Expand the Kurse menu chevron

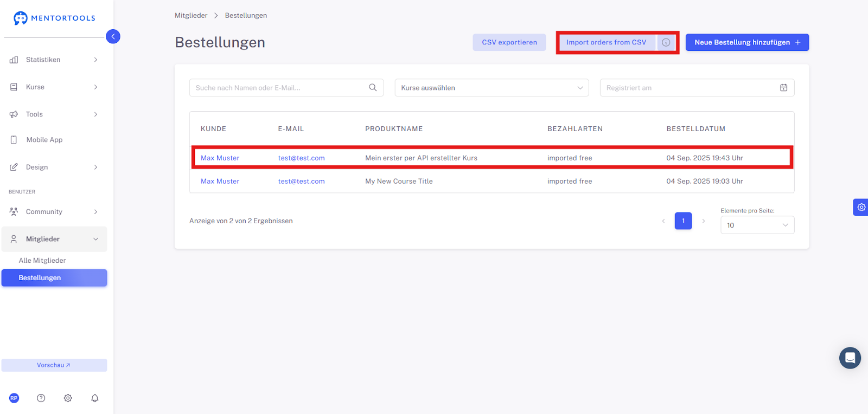pyautogui.click(x=95, y=87)
